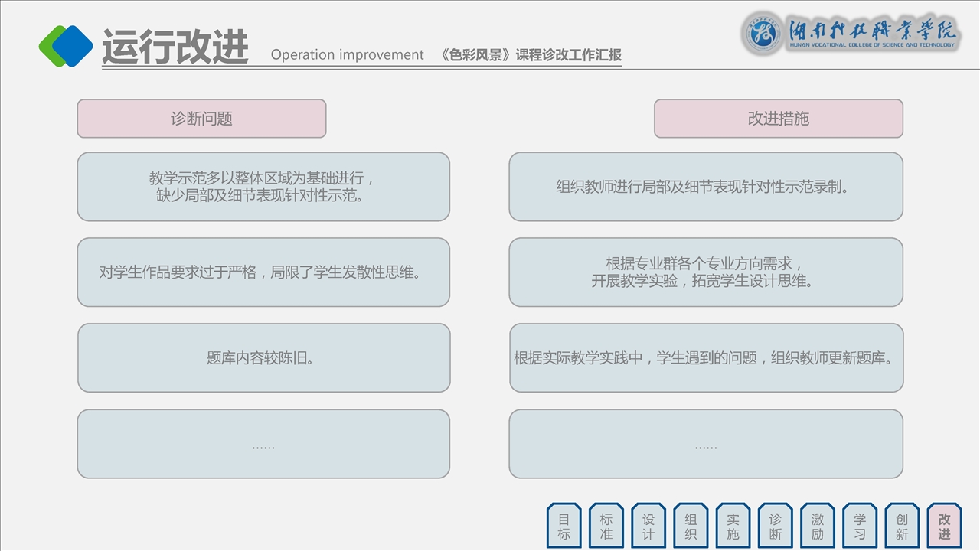
Task: Switch to the 设计 navigation tab
Action: [648, 527]
